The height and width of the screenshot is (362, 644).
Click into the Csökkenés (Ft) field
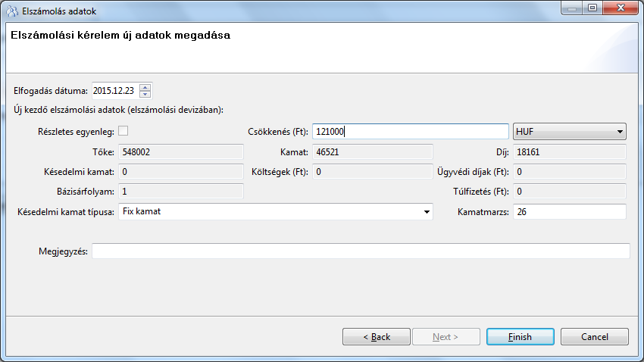click(409, 132)
